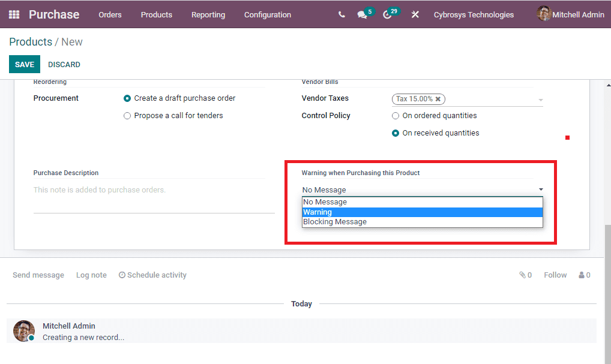Open Mitchell Admin profile avatar

pos(544,14)
